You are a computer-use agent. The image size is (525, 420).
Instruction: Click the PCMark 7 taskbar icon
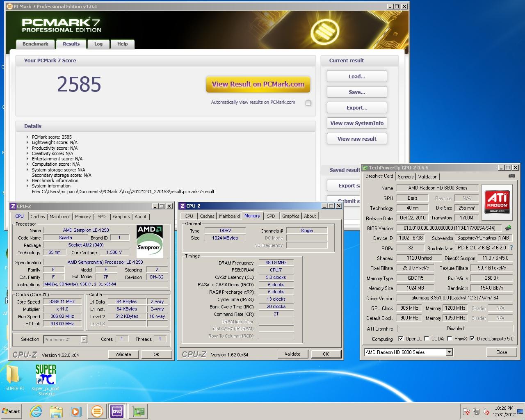click(x=97, y=411)
